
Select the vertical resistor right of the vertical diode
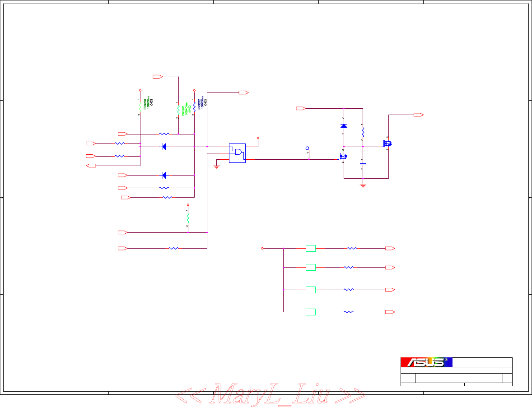click(x=363, y=132)
